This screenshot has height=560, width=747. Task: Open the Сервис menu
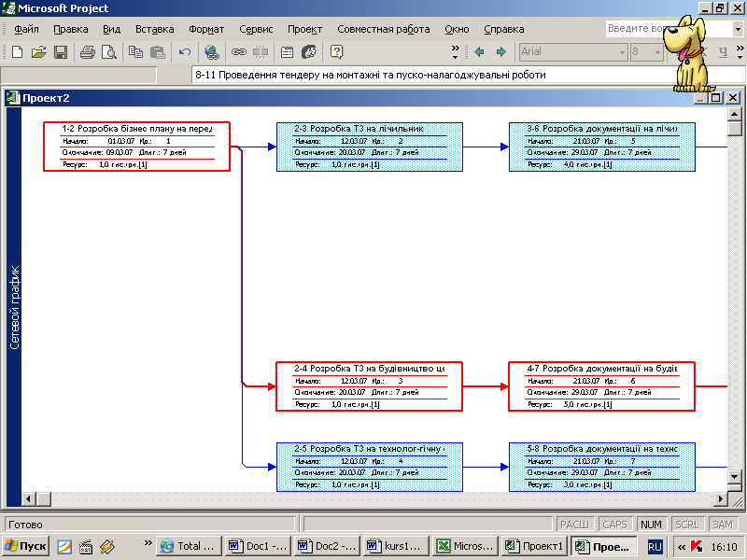256,29
